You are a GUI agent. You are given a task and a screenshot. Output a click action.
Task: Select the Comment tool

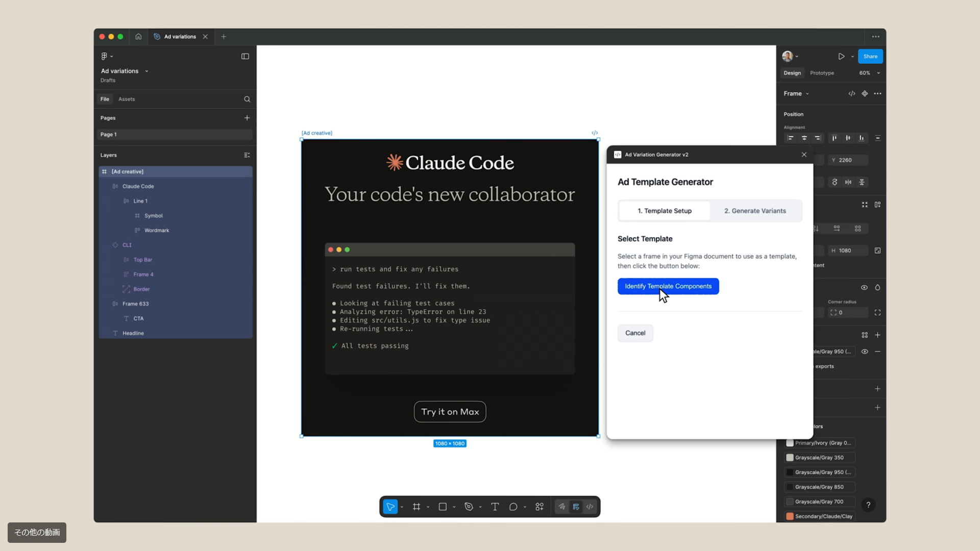513,507
